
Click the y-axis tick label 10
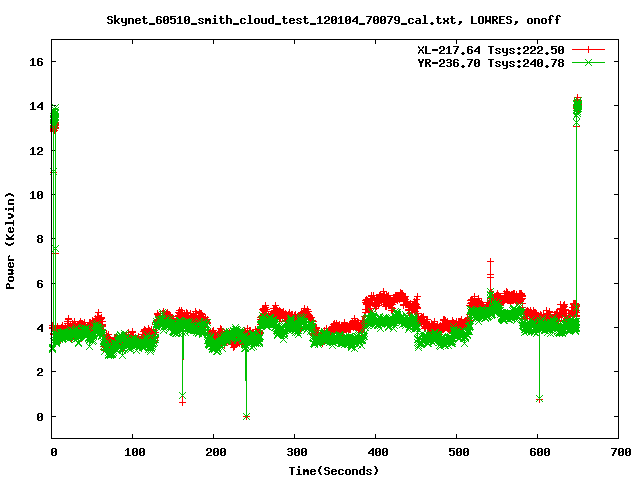tap(36, 195)
